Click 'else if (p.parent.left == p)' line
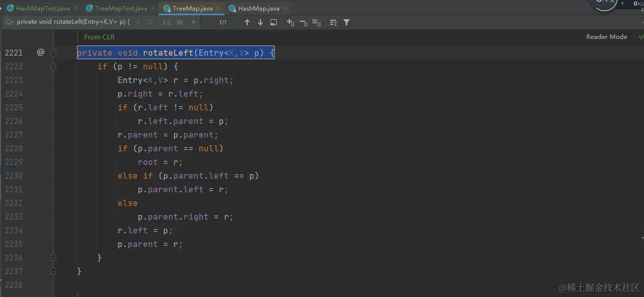The width and height of the screenshot is (644, 297). [x=188, y=176]
